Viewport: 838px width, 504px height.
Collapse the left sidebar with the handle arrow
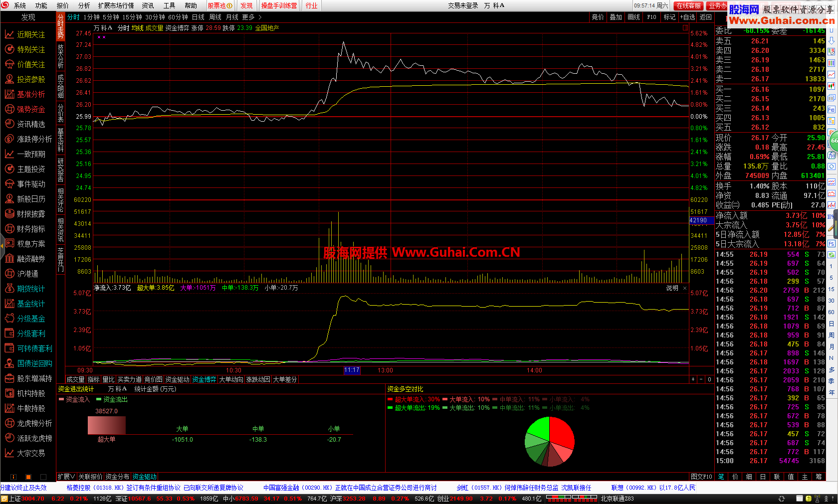tap(2, 245)
